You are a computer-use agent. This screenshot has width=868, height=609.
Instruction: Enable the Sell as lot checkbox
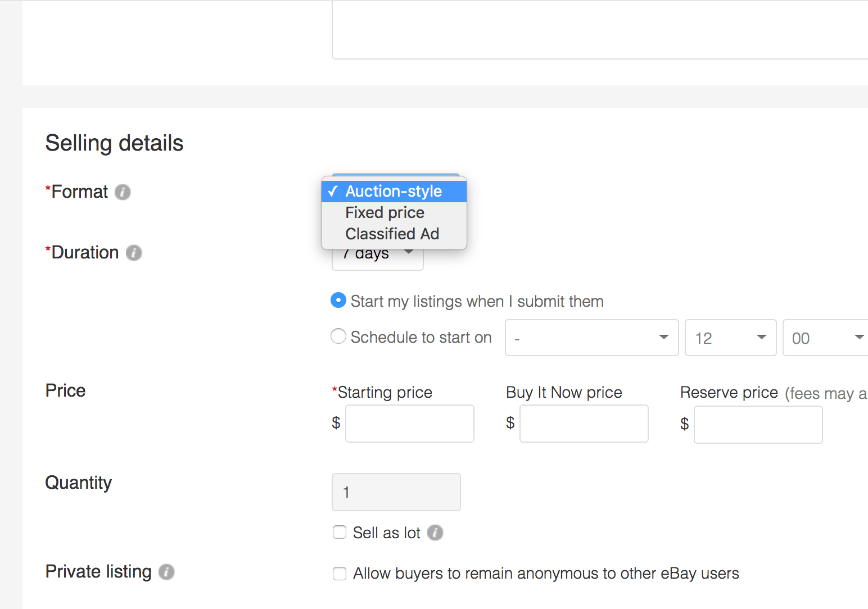click(340, 532)
